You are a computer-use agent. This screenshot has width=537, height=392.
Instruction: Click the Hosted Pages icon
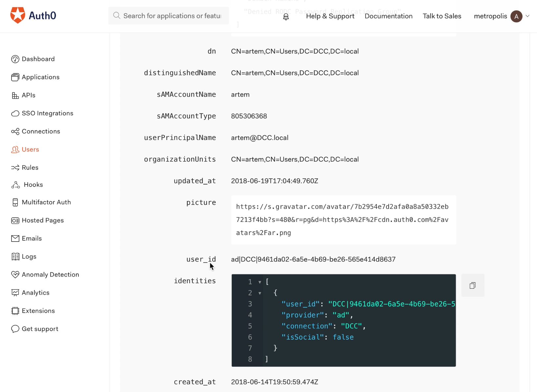coord(15,221)
